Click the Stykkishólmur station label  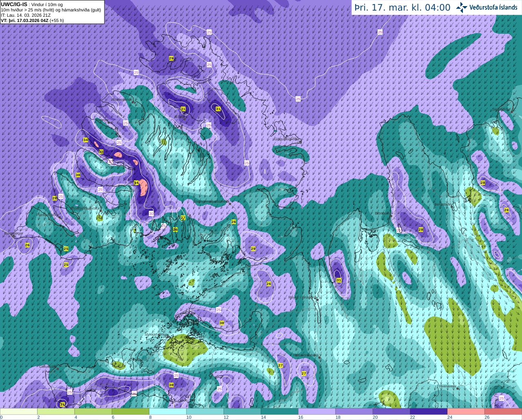click(x=156, y=334)
